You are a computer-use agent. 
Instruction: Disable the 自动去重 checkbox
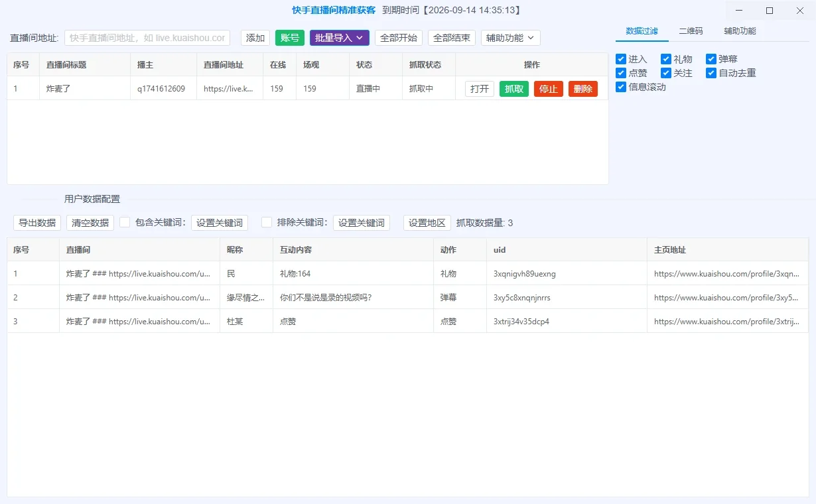[x=711, y=73]
